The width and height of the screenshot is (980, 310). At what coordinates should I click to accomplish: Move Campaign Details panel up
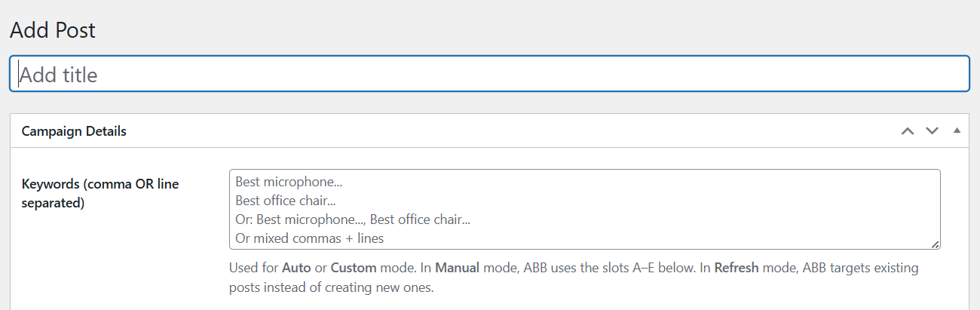pos(908,131)
